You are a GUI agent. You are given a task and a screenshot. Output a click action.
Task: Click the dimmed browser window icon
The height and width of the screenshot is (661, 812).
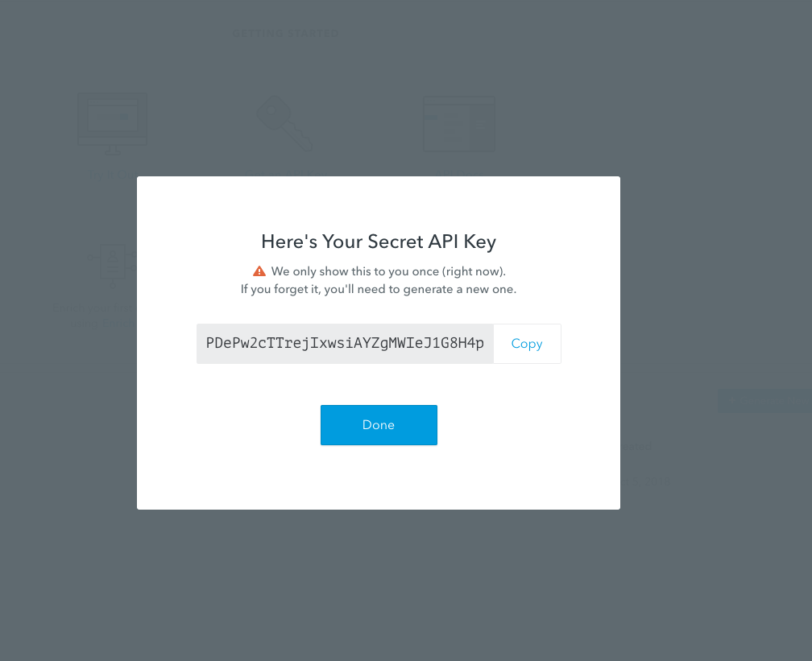click(x=459, y=124)
